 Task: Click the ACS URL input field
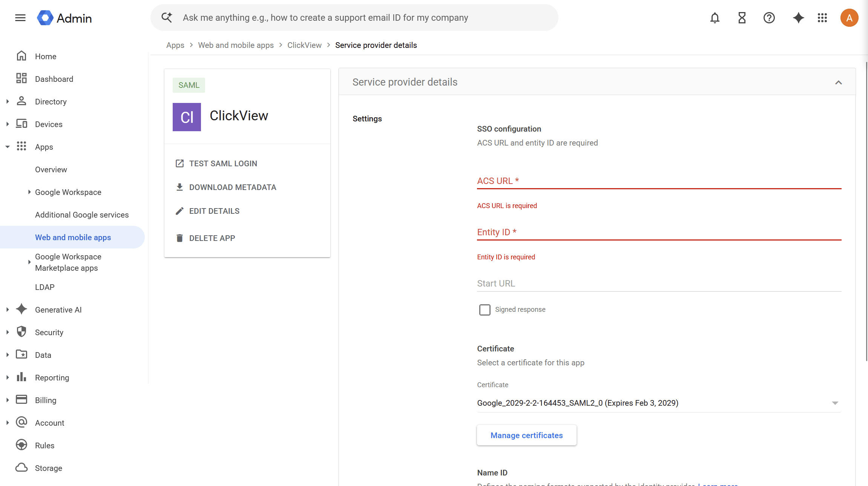pyautogui.click(x=659, y=181)
